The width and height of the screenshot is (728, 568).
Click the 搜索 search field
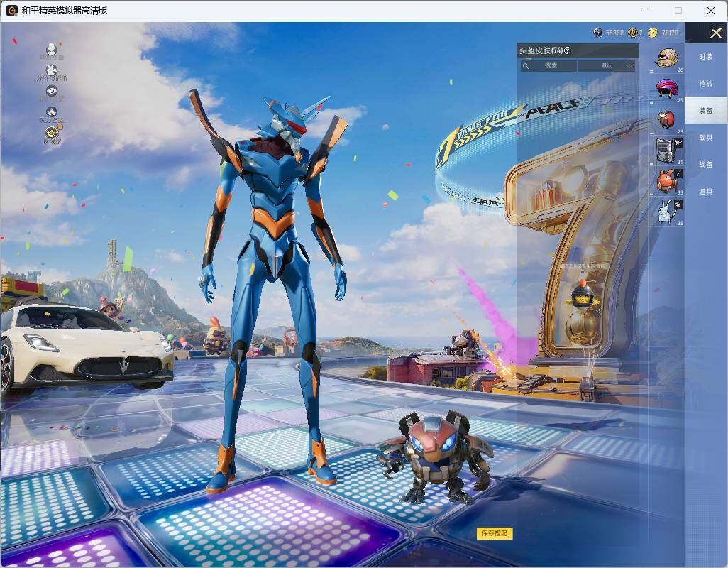(x=548, y=65)
